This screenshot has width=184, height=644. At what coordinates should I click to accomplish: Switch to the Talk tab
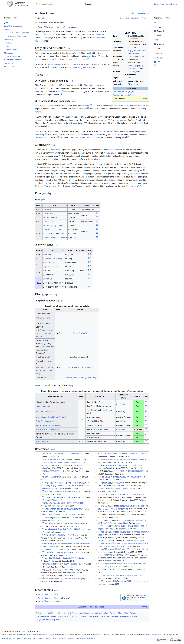tap(43, 18)
